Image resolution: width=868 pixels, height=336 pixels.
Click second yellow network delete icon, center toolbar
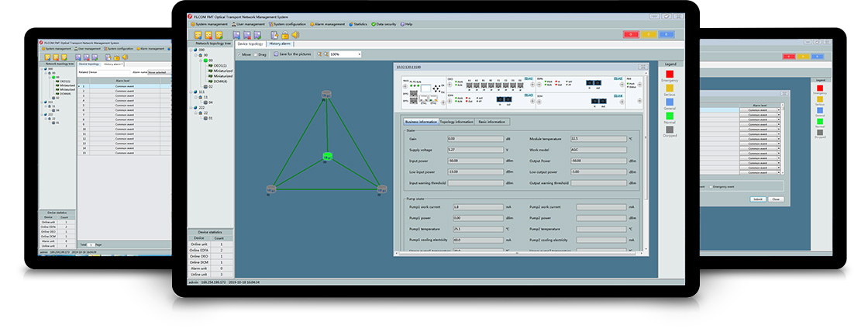pos(208,35)
